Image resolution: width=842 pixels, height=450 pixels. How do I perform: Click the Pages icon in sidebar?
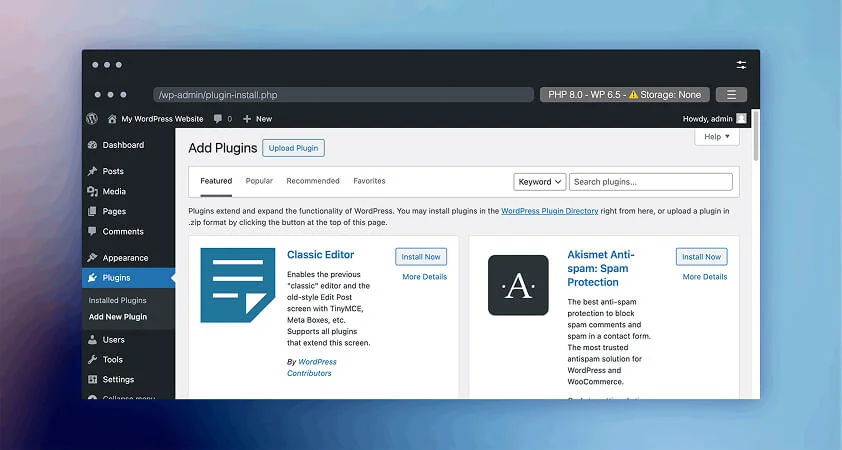pyautogui.click(x=92, y=212)
